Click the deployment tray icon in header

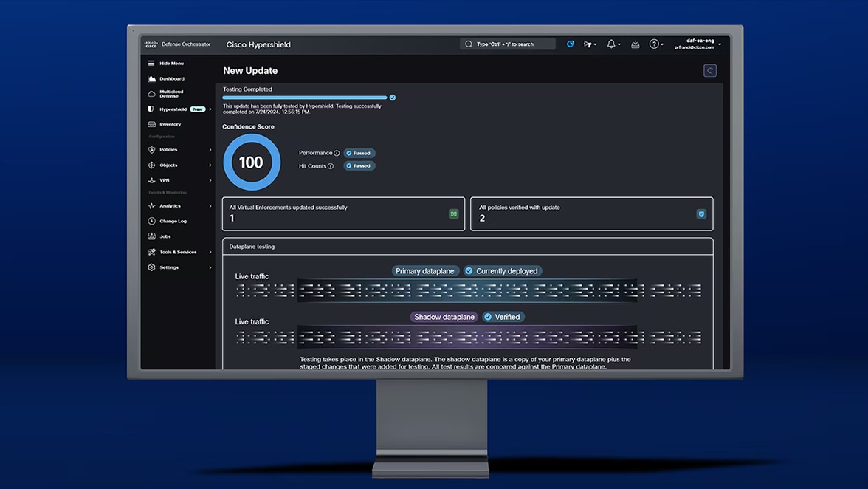pyautogui.click(x=635, y=44)
